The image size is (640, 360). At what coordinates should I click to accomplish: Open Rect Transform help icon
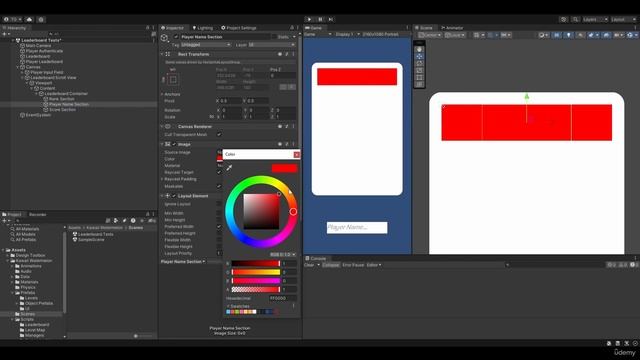tap(280, 54)
